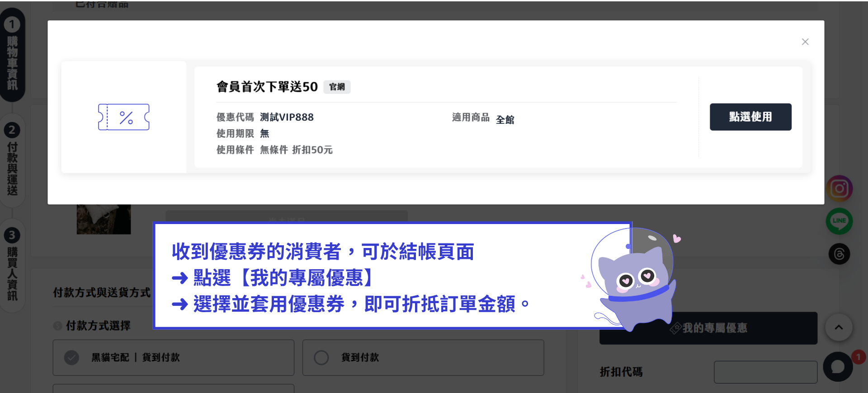Select 黑貓宅配｜貨到付款 payment option

click(x=173, y=358)
